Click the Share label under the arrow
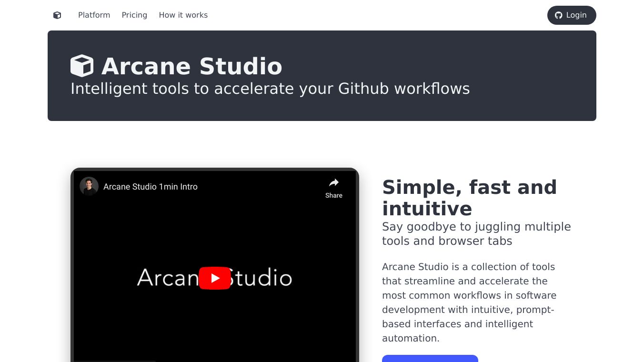The height and width of the screenshot is (362, 644). pyautogui.click(x=334, y=195)
